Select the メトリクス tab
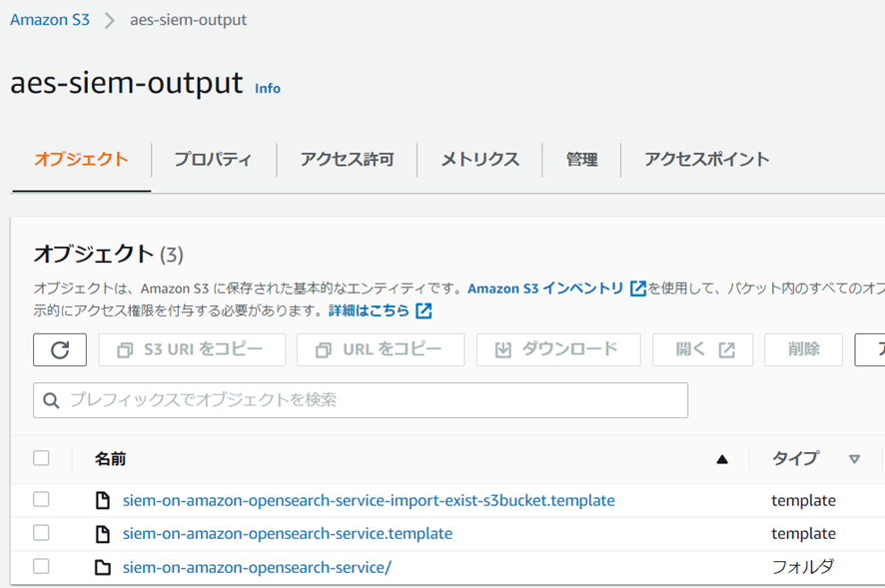Viewport: 885px width, 588px height. coord(479,159)
